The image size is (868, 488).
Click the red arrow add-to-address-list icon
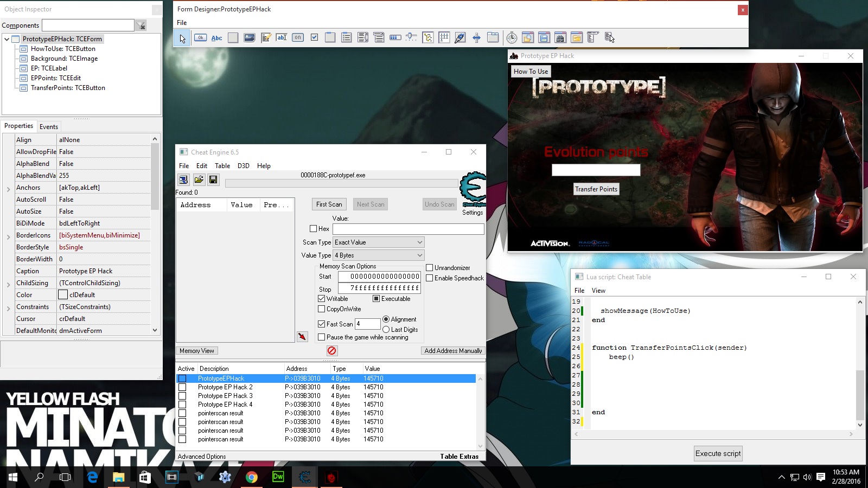[x=302, y=337]
